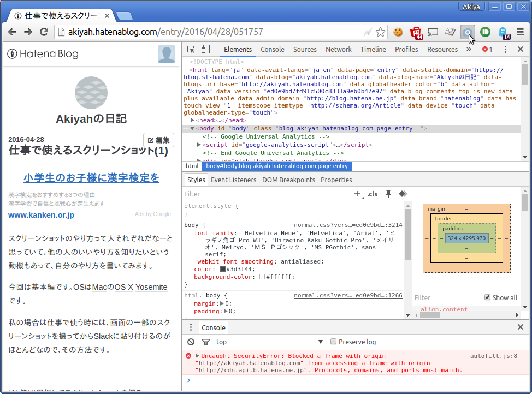The height and width of the screenshot is (394, 532).
Task: Click the animations diamond icon in Styles
Action: 403,194
